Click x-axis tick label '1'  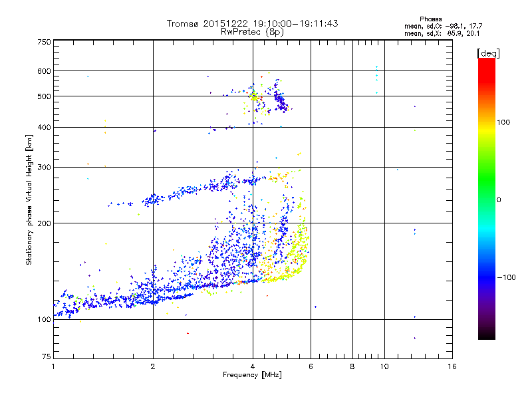tap(53, 366)
